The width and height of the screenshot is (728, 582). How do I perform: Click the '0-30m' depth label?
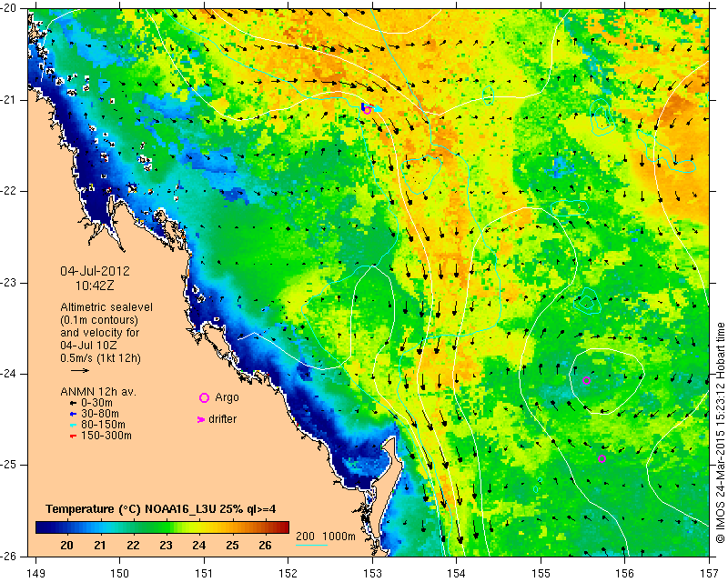(x=96, y=403)
